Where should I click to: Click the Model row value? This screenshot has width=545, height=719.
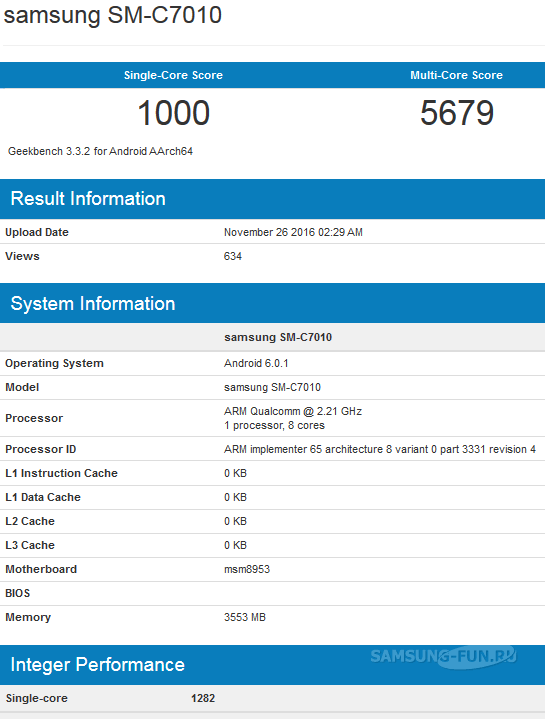pos(272,387)
